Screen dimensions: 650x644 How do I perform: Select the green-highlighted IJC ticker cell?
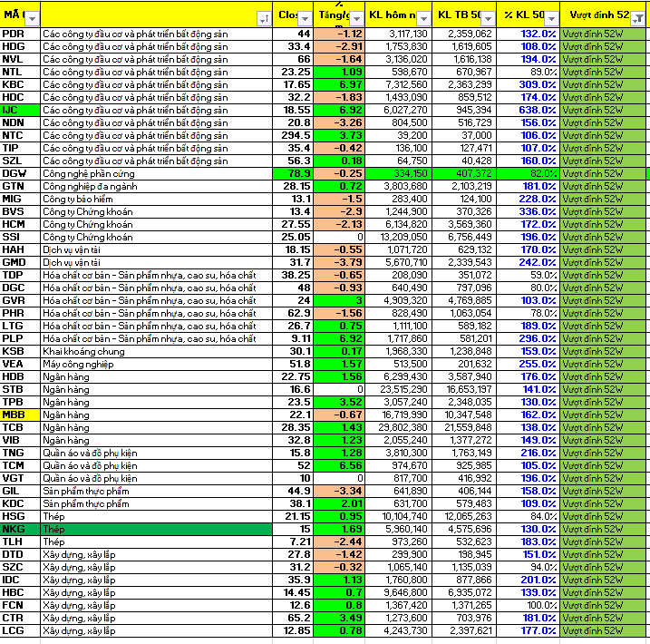pyautogui.click(x=20, y=110)
